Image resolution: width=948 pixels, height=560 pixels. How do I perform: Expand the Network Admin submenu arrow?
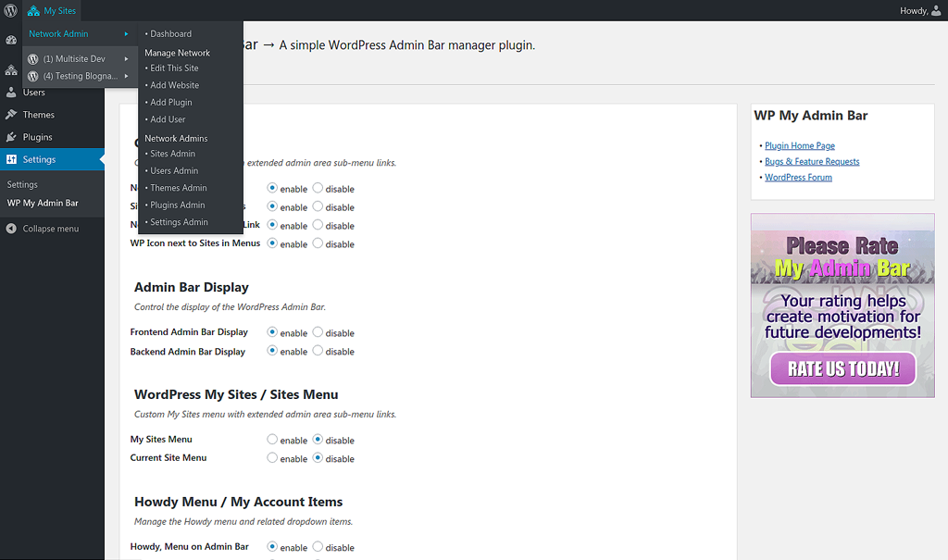[x=126, y=34]
